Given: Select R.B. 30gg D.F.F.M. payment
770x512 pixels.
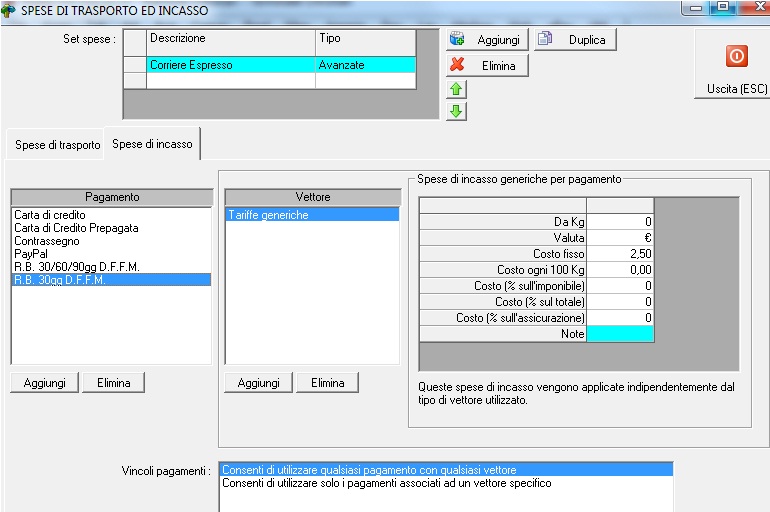Looking at the screenshot, I should pos(111,280).
